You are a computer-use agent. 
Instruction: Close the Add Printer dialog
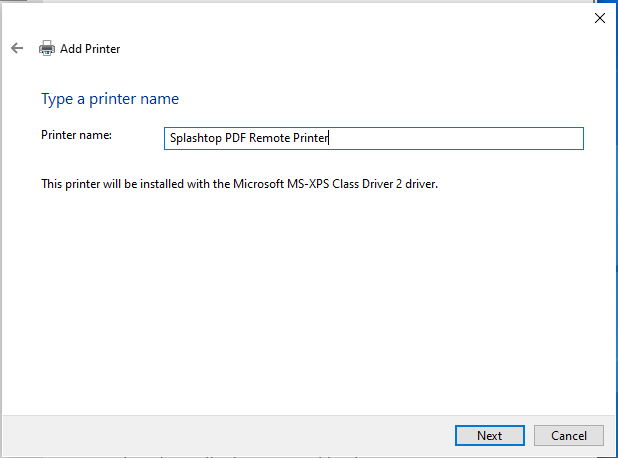pos(600,18)
